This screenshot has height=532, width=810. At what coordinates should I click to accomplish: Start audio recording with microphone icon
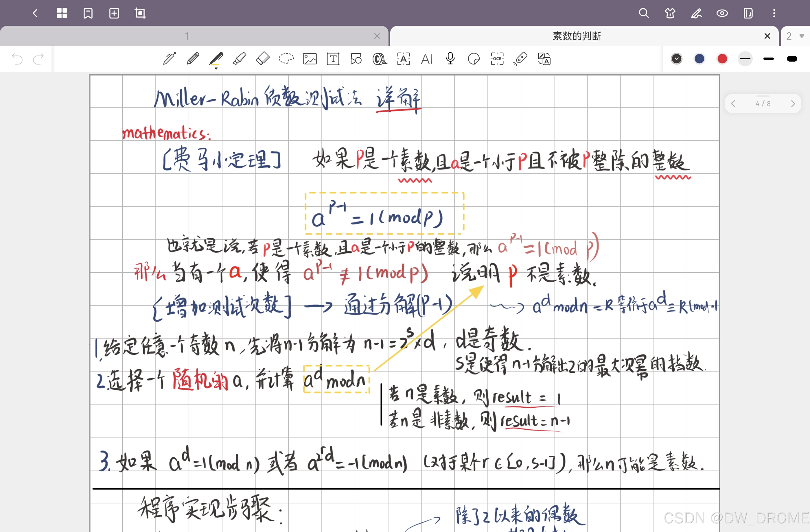(x=450, y=59)
